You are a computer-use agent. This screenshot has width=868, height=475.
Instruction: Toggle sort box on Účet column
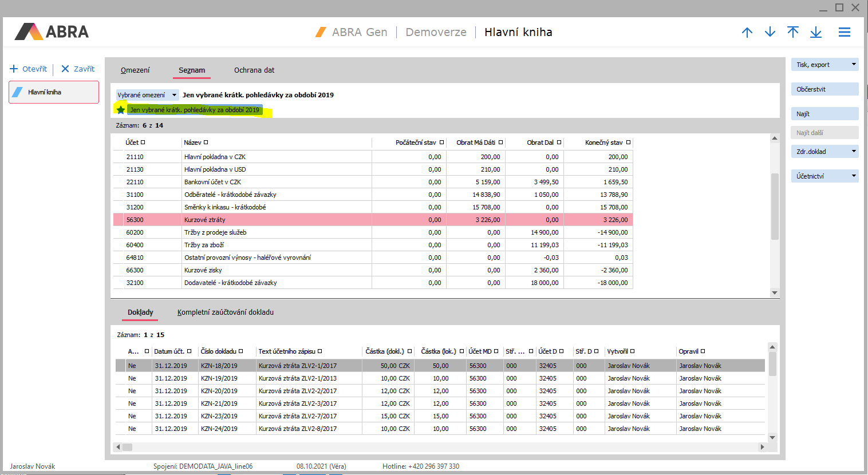pyautogui.click(x=143, y=142)
